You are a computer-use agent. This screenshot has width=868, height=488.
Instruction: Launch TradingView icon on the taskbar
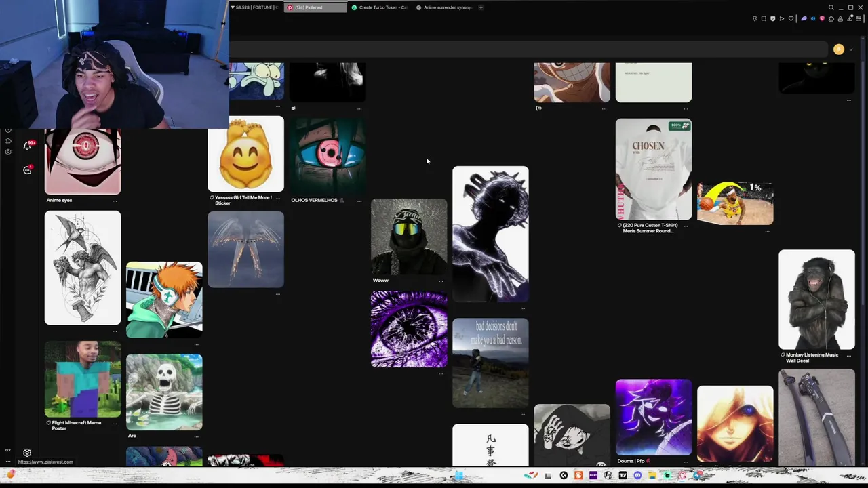[623, 476]
